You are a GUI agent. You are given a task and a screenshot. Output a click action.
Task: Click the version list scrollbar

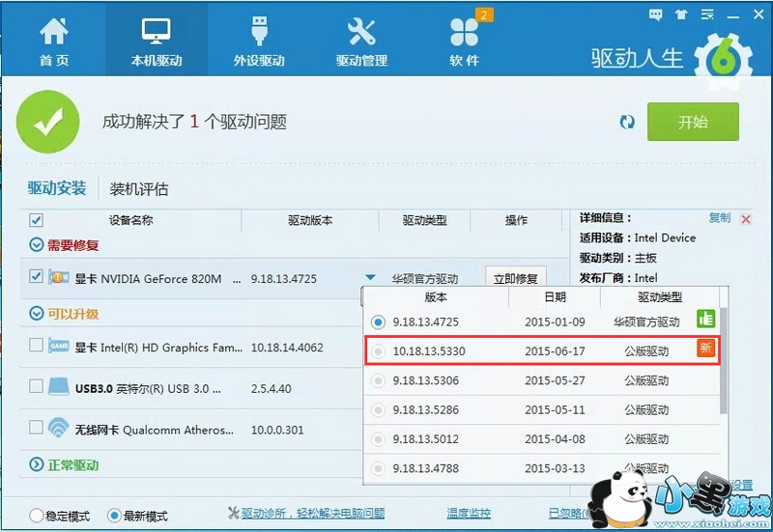723,360
